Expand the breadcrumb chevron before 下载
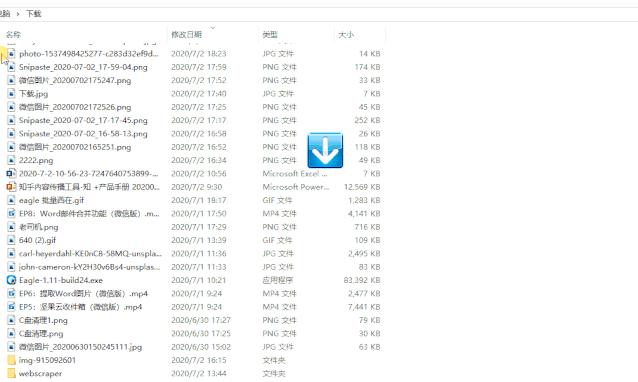Screen dimensions: 638x382 point(18,14)
